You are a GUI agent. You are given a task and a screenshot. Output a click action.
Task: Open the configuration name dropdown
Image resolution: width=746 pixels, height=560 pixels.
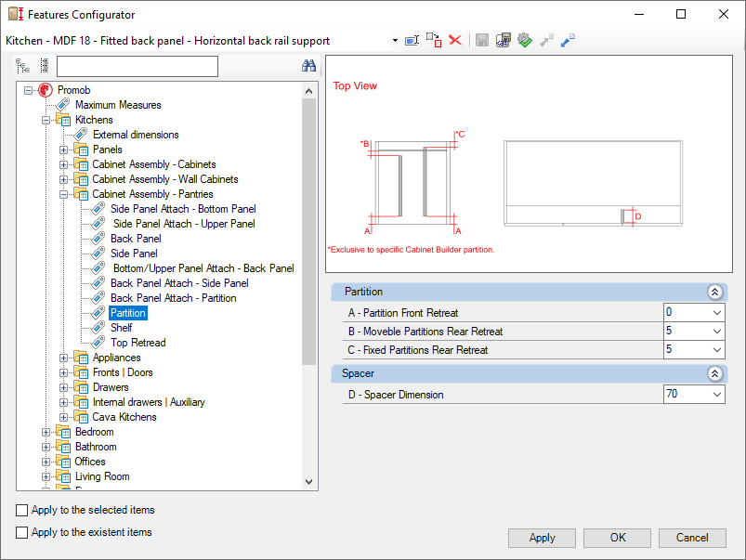[x=395, y=41]
